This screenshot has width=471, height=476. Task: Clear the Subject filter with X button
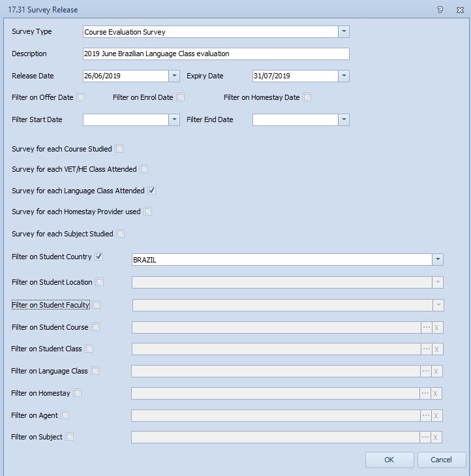tap(437, 437)
